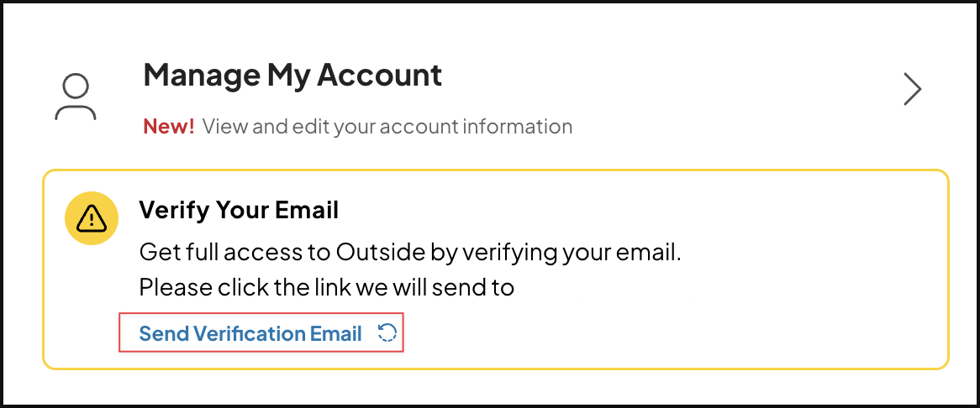Click Please click the link we will send text
The width and height of the screenshot is (980, 408).
(x=326, y=288)
